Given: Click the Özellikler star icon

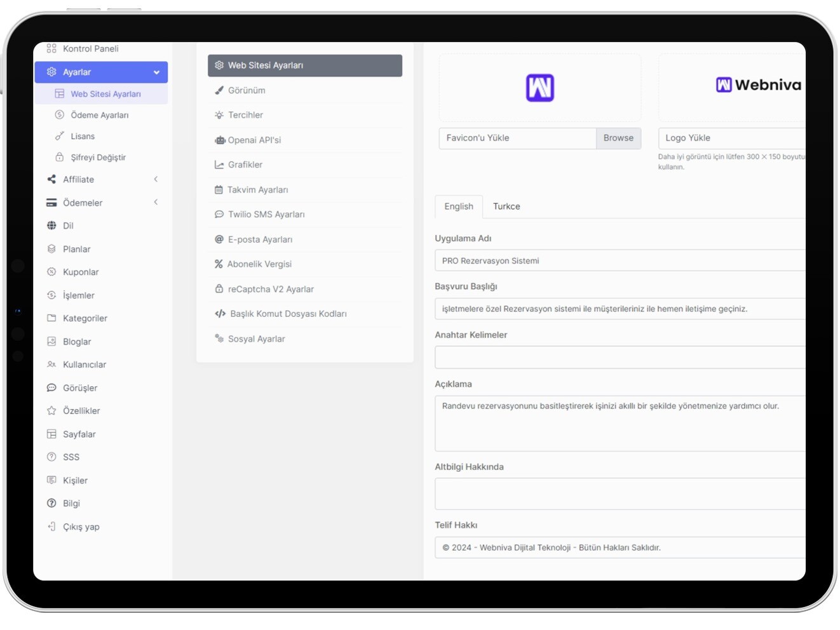Looking at the screenshot, I should [51, 411].
